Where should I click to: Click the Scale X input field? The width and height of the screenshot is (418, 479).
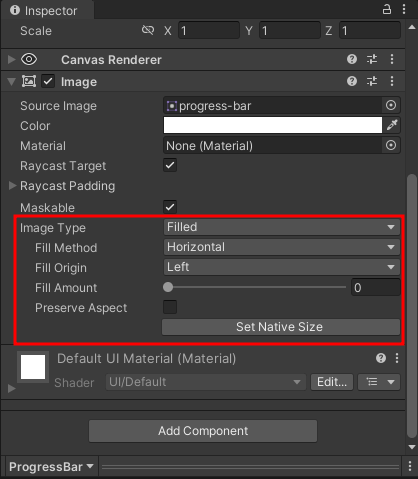209,30
